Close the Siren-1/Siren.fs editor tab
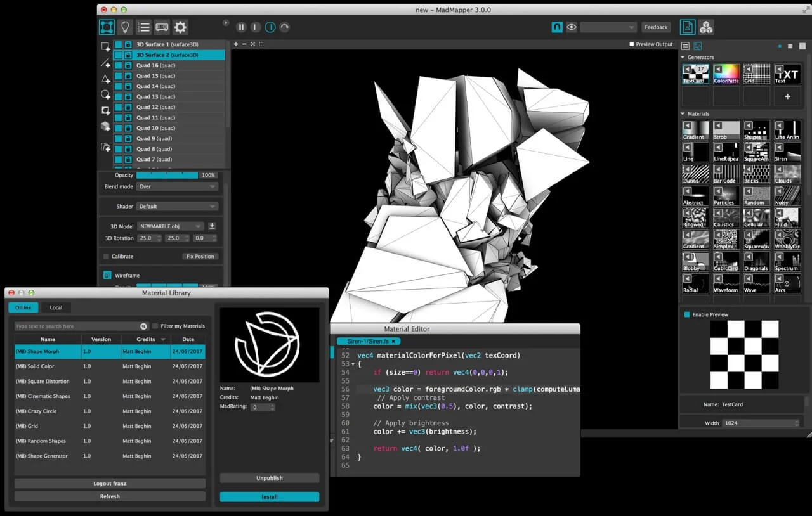 [x=393, y=340]
